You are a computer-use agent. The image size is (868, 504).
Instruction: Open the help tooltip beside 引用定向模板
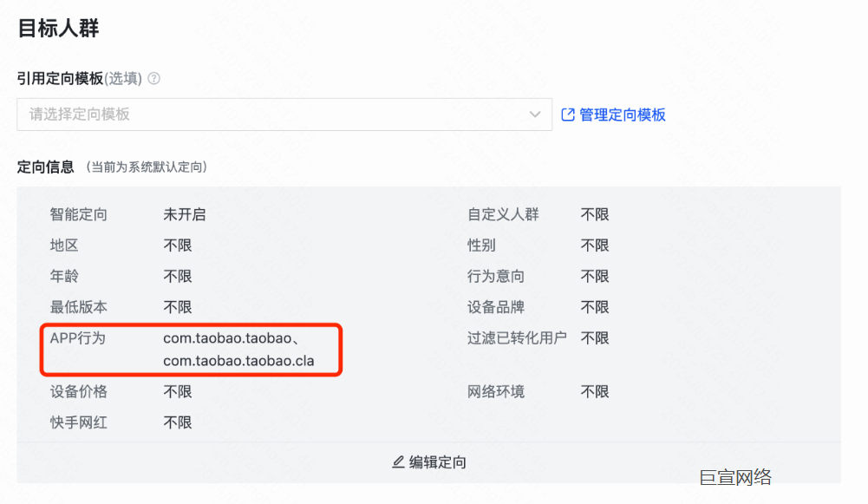point(152,78)
